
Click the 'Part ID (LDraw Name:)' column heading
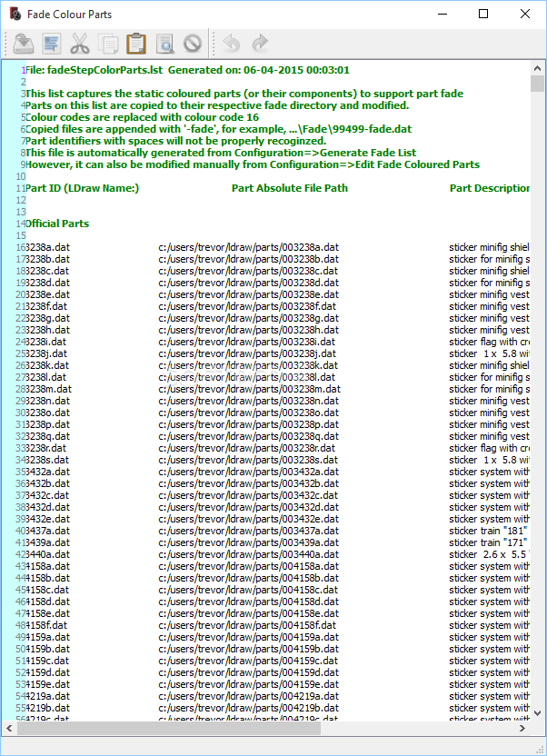coord(82,188)
